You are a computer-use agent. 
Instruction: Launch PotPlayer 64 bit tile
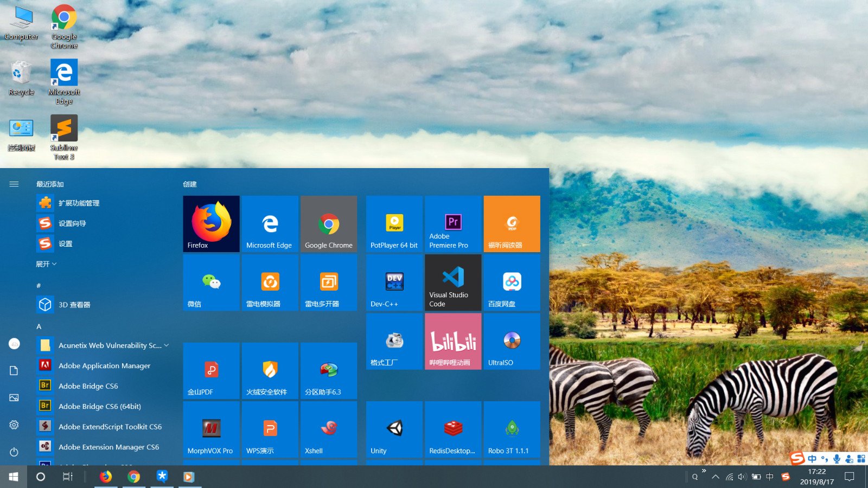[394, 223]
